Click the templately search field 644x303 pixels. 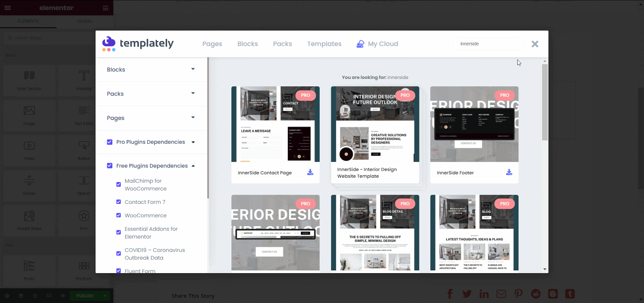[x=489, y=44]
